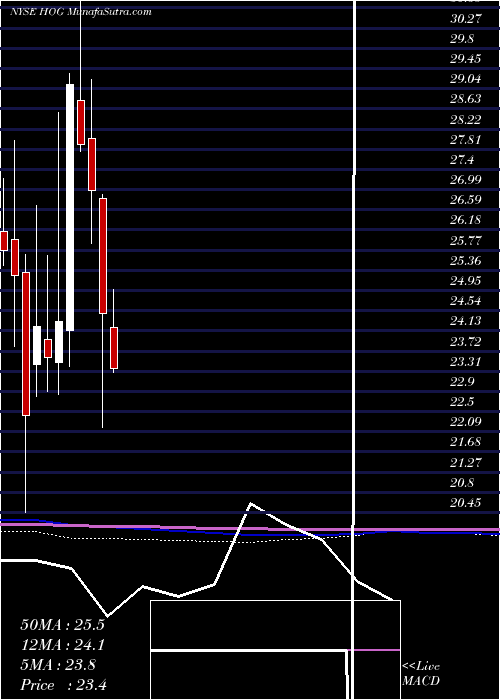500x700 pixels.
Task: Click the 26.59 price label
Action: [466, 200]
